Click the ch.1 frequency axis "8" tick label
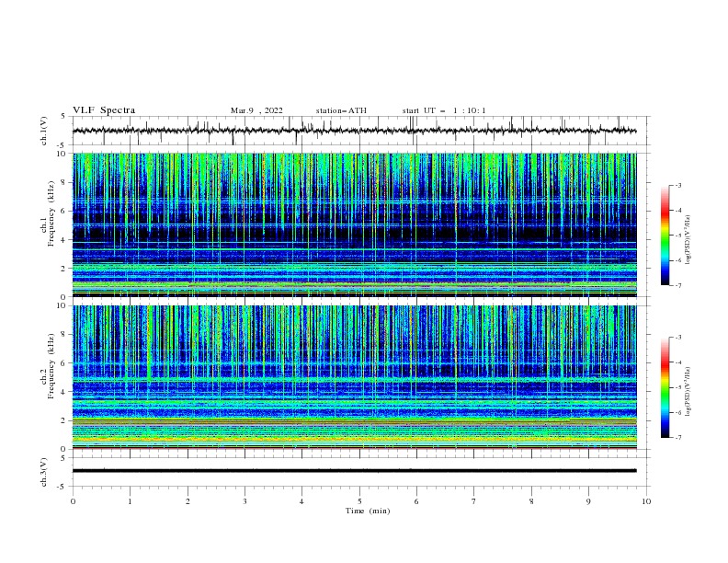Screen dimensions: 728x563 [x=65, y=182]
